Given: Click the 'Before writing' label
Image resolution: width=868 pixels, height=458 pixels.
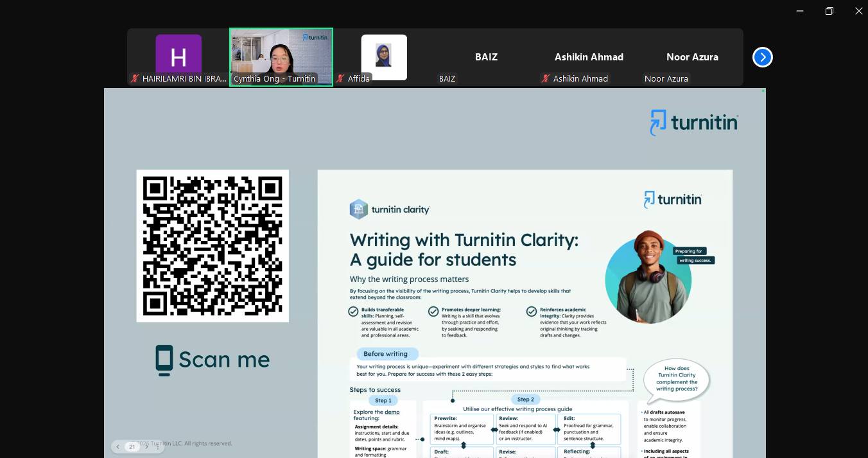Looking at the screenshot, I should pyautogui.click(x=386, y=354).
